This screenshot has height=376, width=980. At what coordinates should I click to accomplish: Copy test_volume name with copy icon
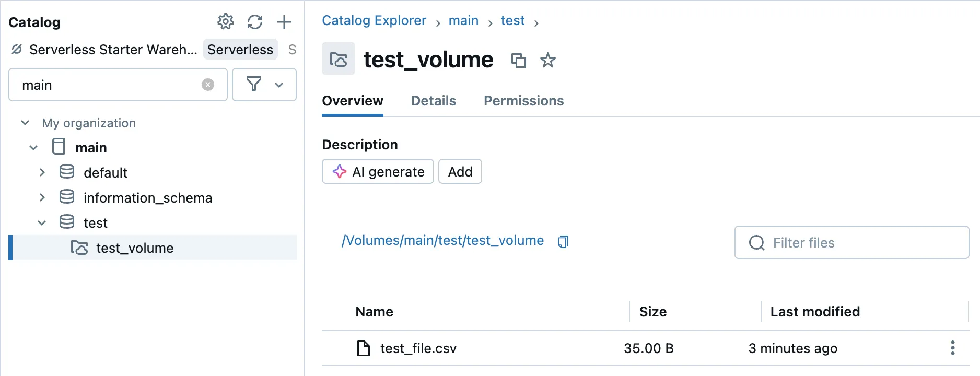(518, 61)
